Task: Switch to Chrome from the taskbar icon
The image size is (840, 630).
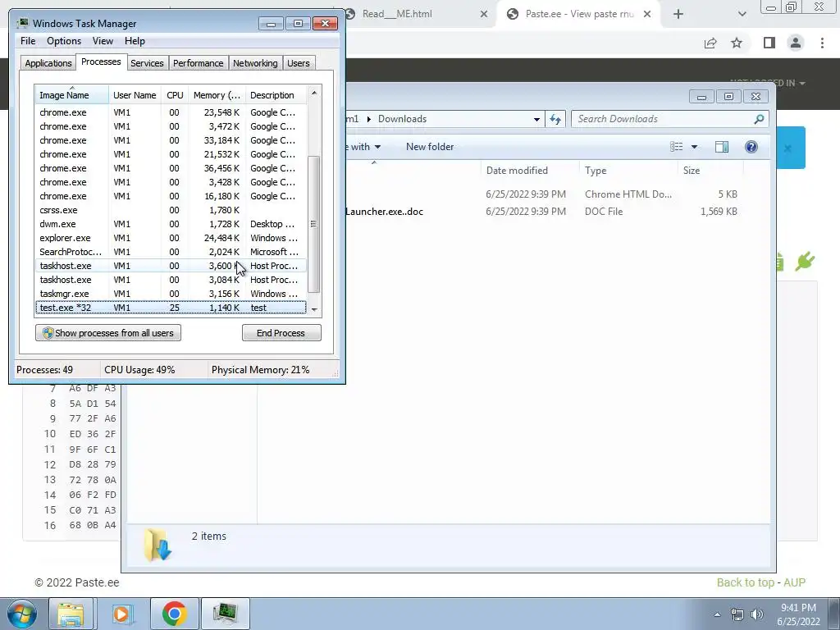Action: [x=174, y=614]
